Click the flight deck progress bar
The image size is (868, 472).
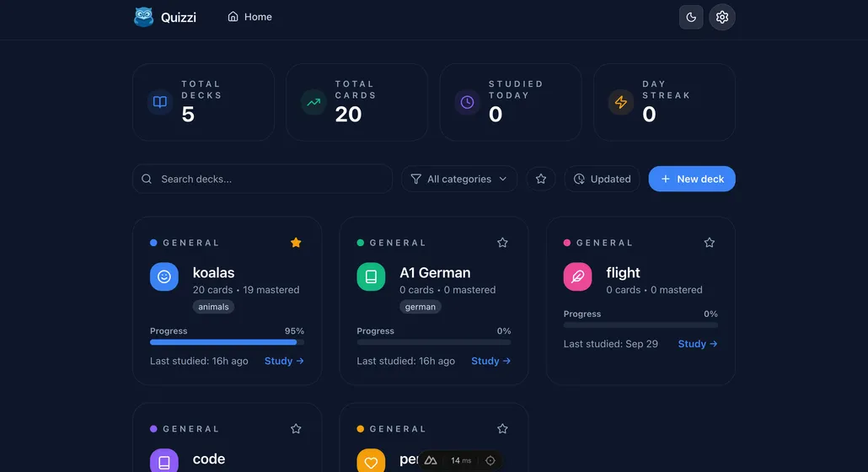click(x=640, y=324)
